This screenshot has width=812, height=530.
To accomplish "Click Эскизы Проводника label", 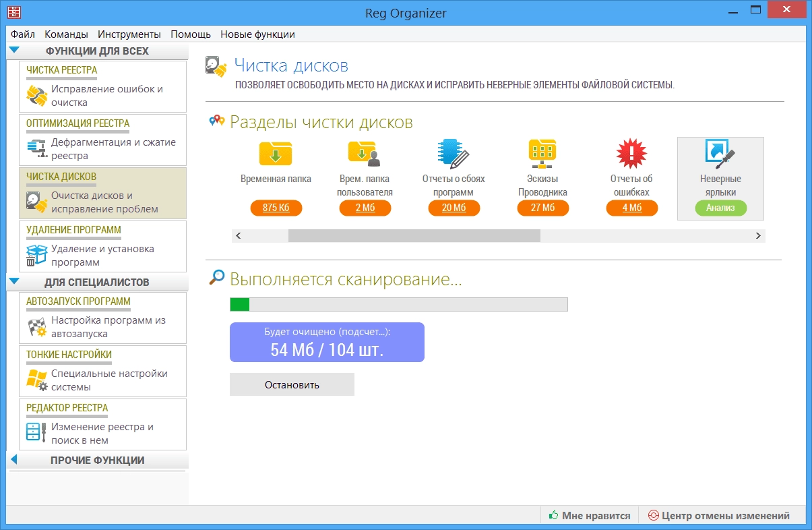I will tap(542, 185).
